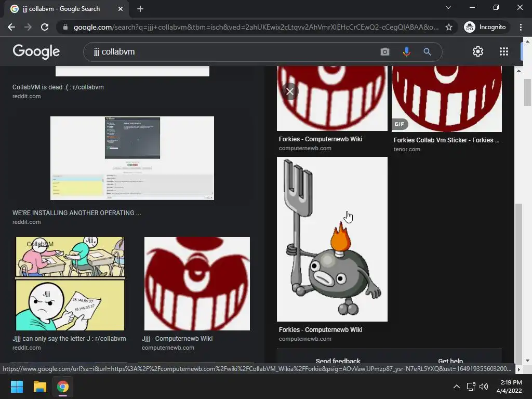Open 'Forkies Collab Vm Sticker' tenor link
Image resolution: width=532 pixels, height=399 pixels.
446,140
